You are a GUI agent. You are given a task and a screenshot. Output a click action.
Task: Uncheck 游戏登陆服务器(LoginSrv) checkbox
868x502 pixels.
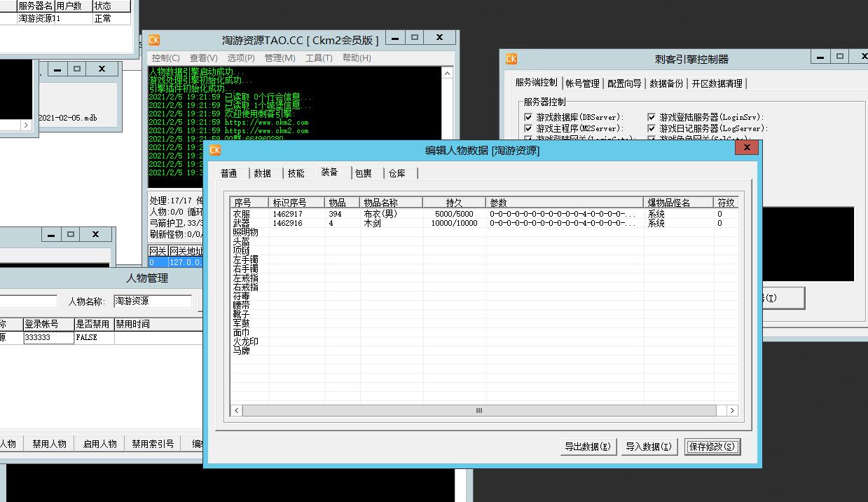pos(652,117)
